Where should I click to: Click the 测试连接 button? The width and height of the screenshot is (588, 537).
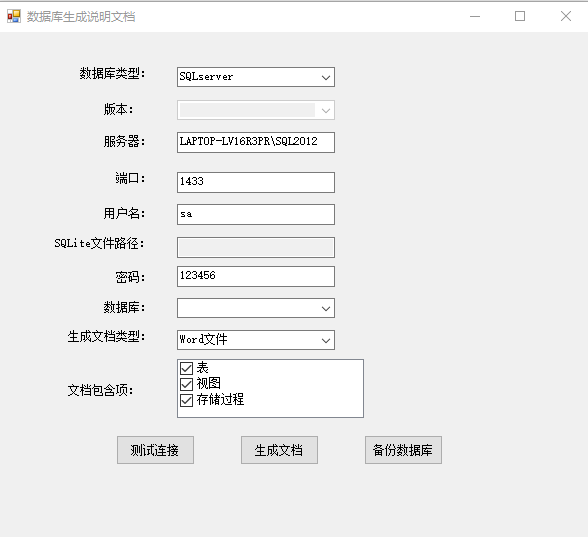(x=155, y=450)
